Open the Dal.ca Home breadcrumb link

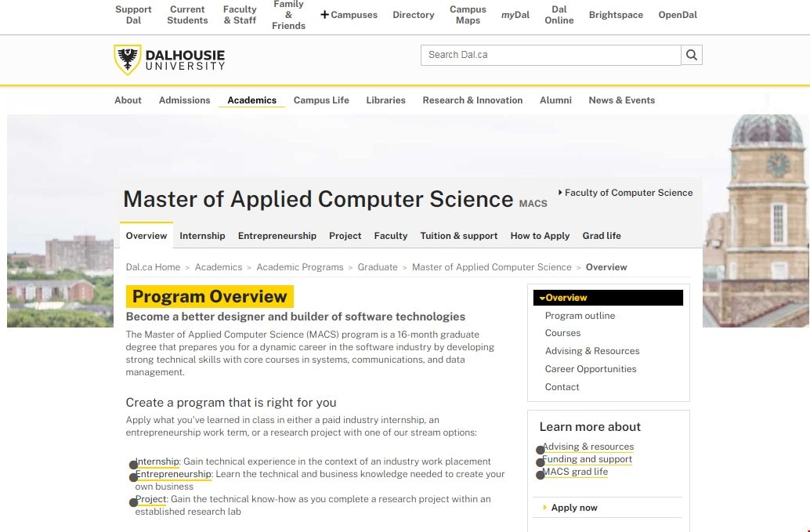[153, 266]
